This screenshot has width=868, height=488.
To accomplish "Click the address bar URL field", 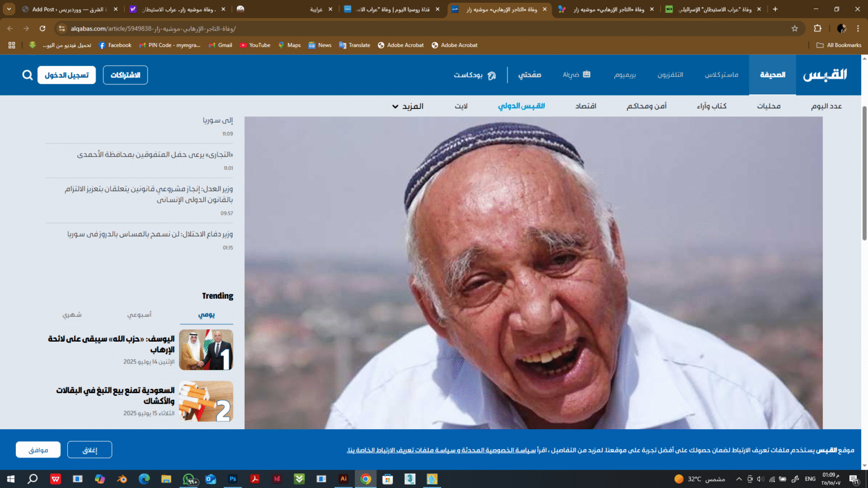I will point(396,28).
